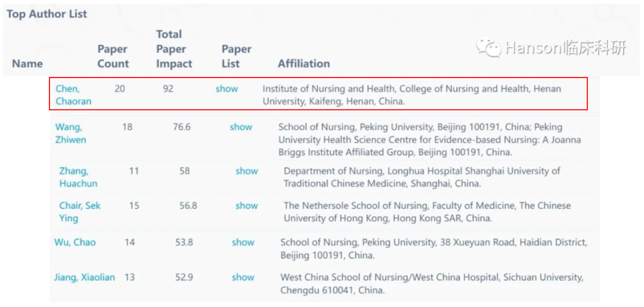Click Henan University affiliation text

411,95
